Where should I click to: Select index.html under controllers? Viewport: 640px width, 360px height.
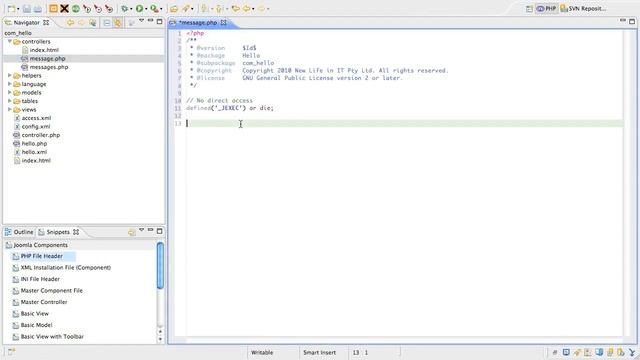[x=44, y=50]
